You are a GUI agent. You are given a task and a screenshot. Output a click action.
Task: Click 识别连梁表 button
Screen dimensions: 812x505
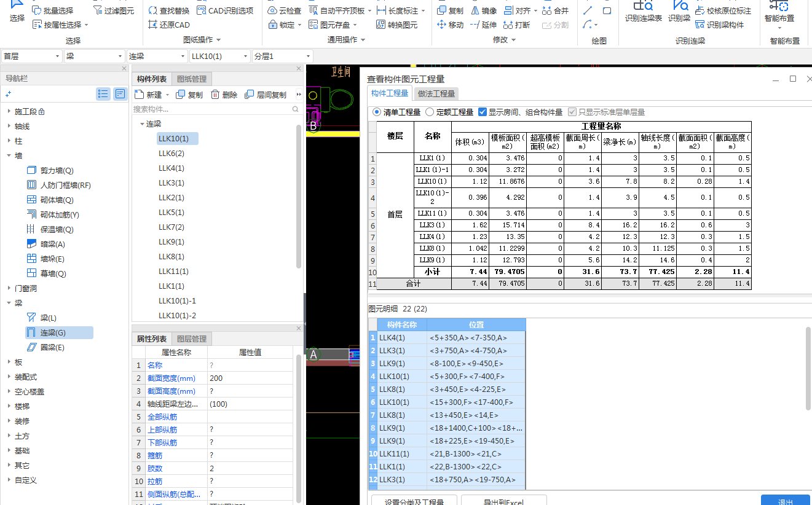pyautogui.click(x=644, y=11)
